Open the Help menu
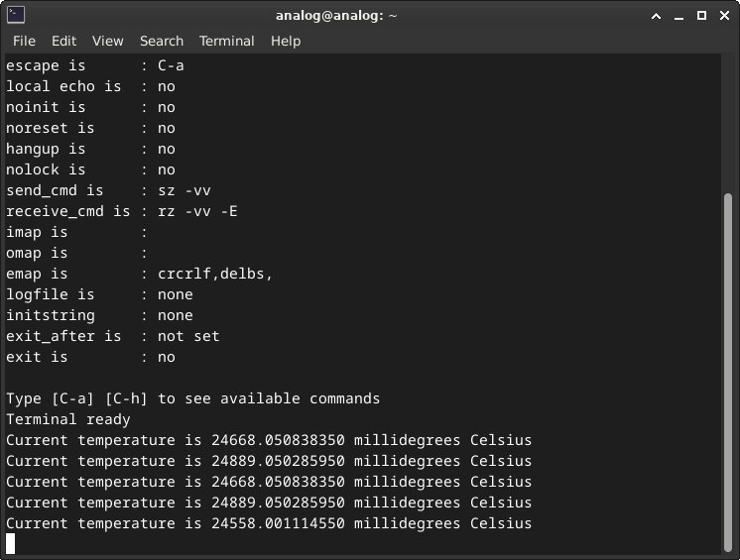Screen dimensions: 740x560 (286, 41)
